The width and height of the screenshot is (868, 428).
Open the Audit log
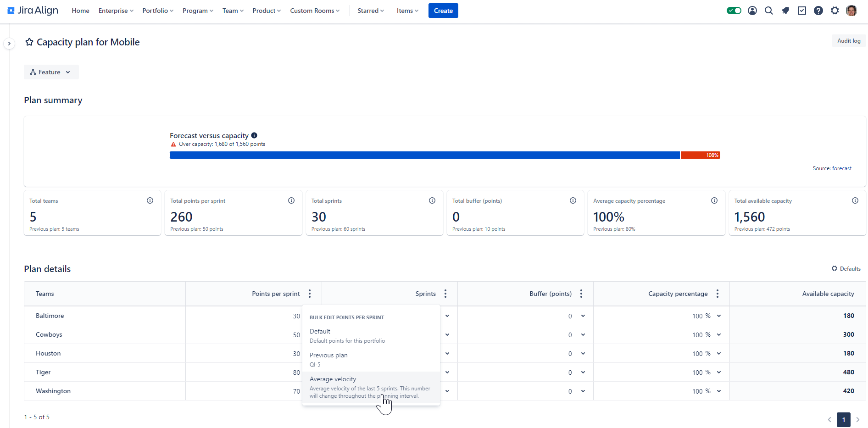(849, 41)
